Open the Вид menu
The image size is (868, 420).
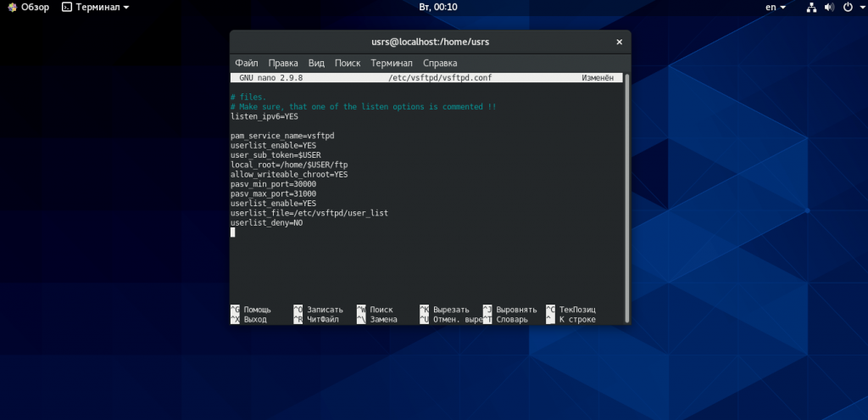pos(317,63)
